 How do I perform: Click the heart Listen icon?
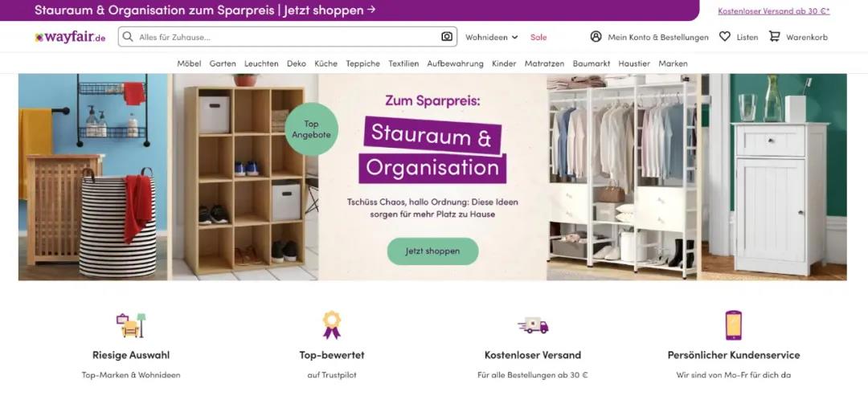tap(725, 36)
